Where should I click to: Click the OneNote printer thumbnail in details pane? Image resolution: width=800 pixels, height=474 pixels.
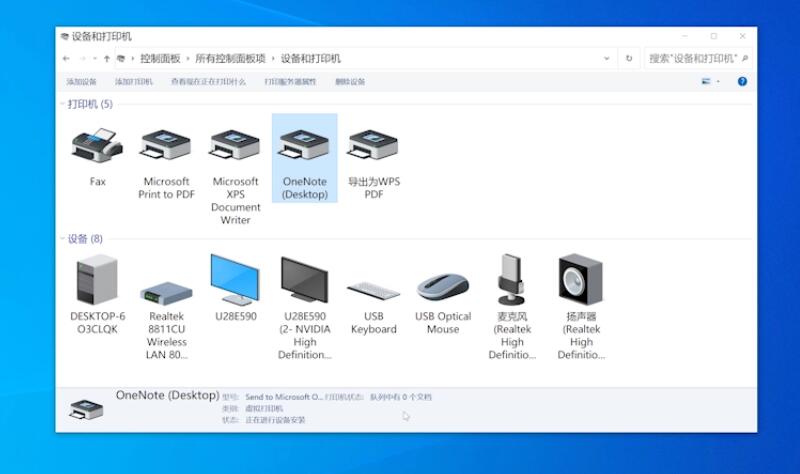(x=86, y=410)
